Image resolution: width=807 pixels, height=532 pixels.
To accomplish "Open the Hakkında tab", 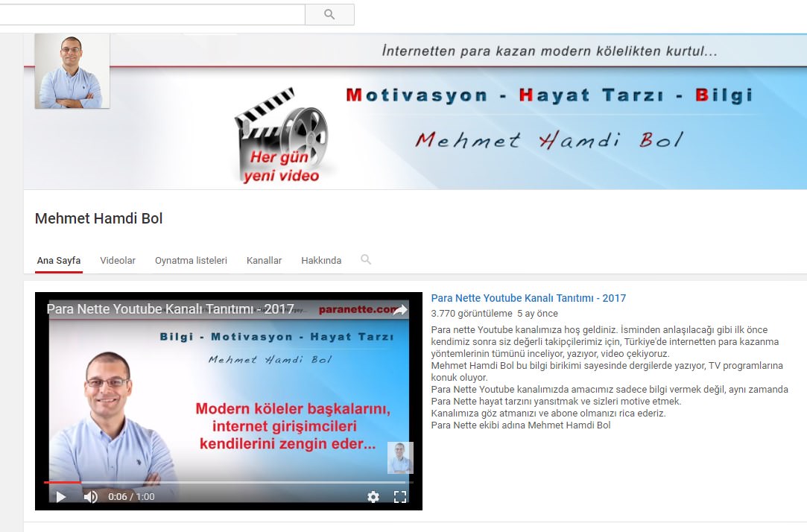I will tap(321, 261).
